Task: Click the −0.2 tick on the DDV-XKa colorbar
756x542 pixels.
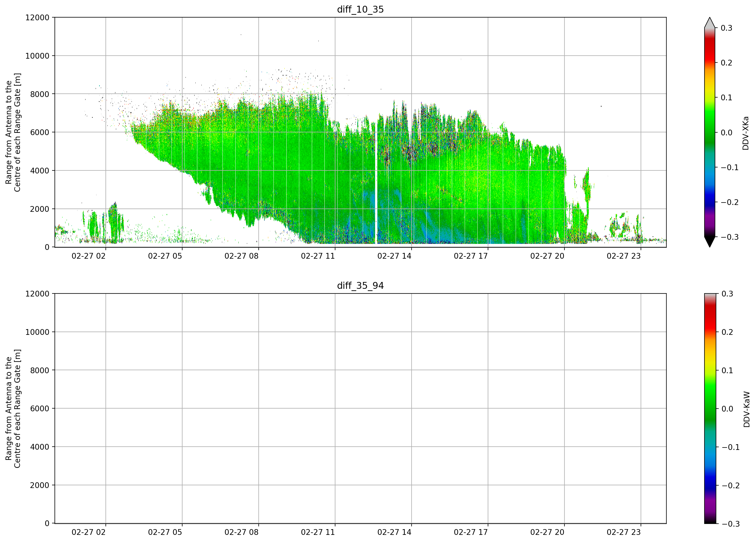Action: pyautogui.click(x=730, y=202)
